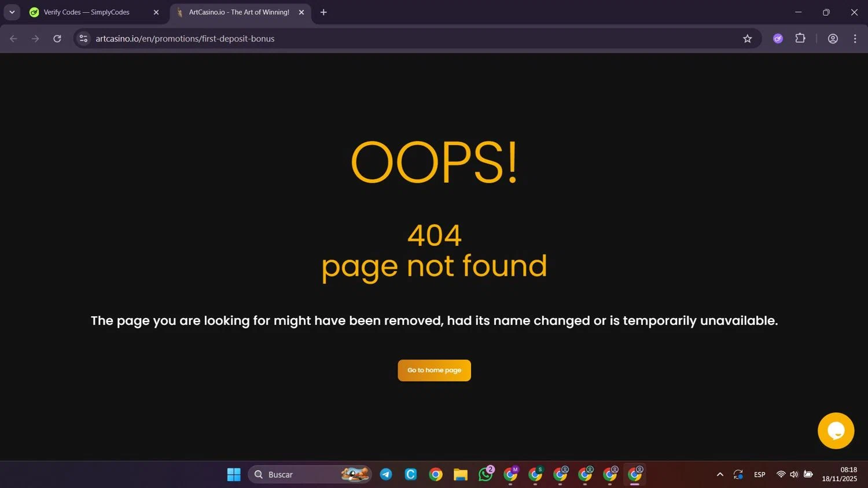
Task: Bookmark this page with the star
Action: point(747,39)
